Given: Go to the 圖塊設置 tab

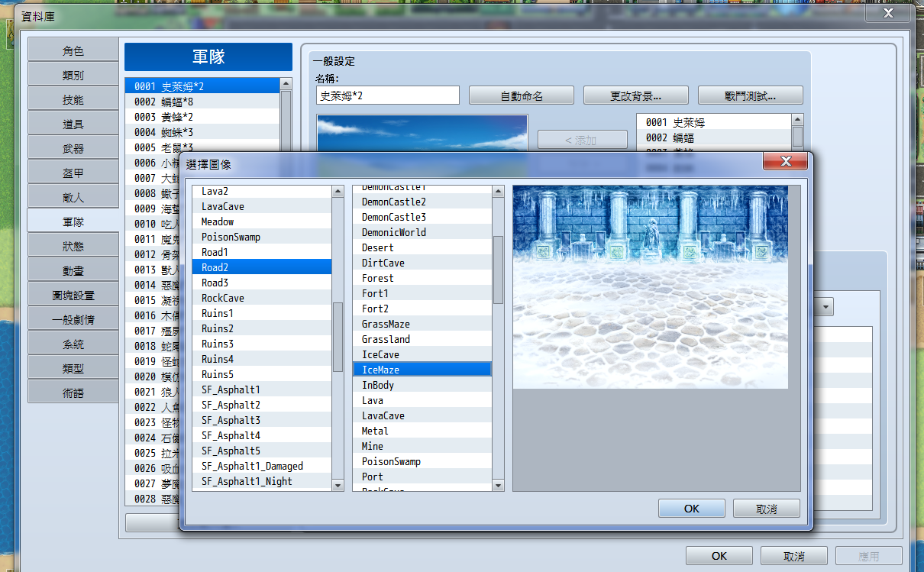Looking at the screenshot, I should pos(73,295).
